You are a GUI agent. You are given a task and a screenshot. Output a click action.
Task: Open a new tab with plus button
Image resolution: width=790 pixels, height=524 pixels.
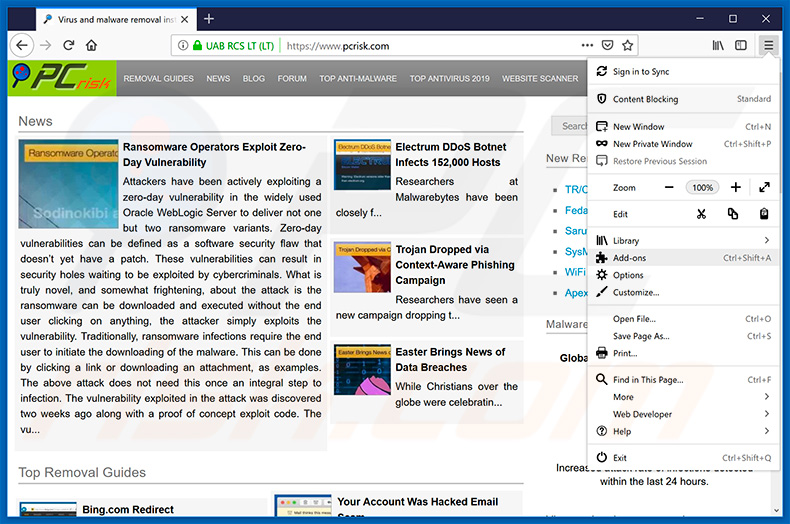(209, 19)
